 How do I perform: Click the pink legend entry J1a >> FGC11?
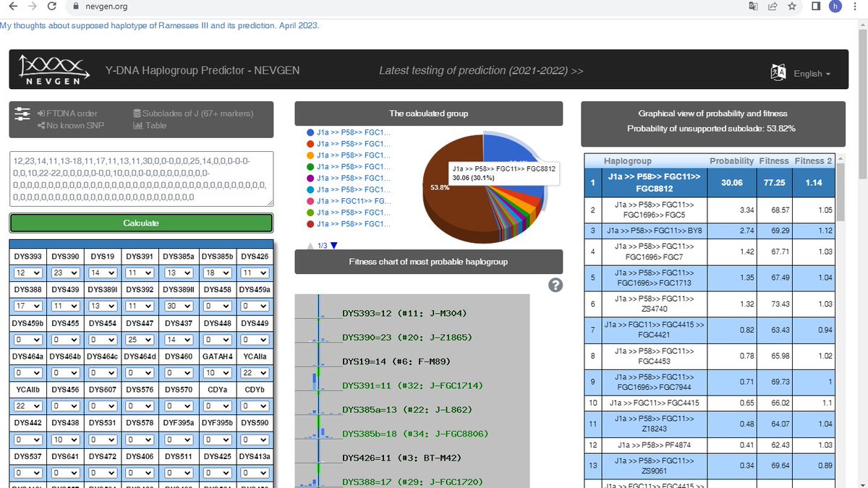pos(349,201)
